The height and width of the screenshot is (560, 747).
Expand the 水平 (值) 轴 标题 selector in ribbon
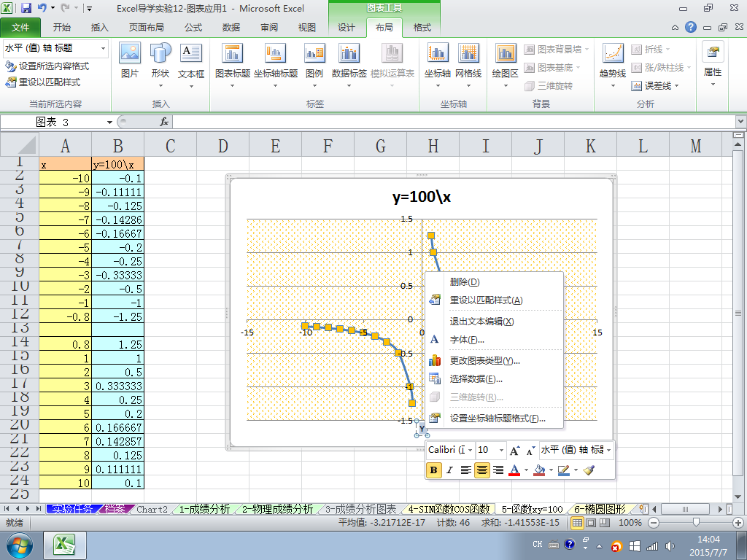click(103, 49)
